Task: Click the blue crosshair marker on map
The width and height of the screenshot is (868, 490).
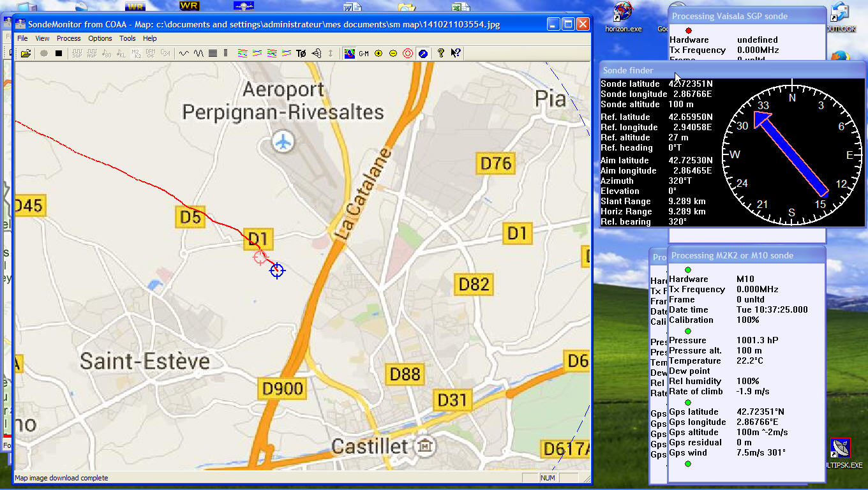Action: coord(276,271)
